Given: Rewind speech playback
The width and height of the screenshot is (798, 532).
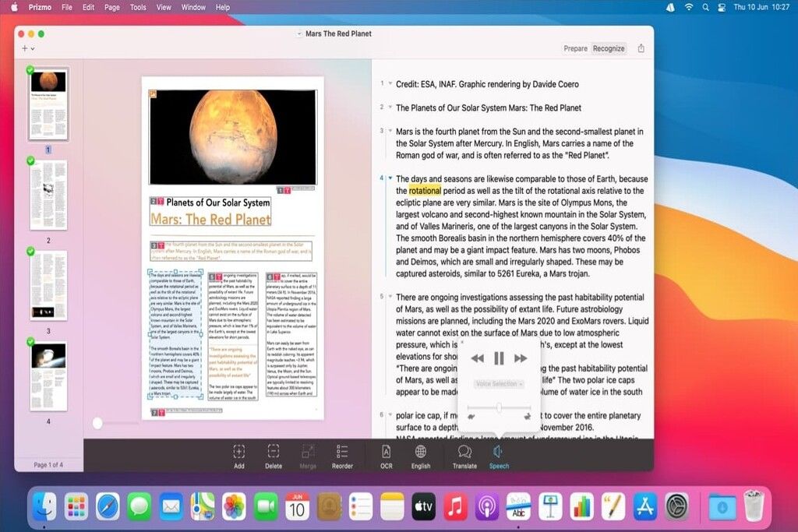Looking at the screenshot, I should pos(478,358).
